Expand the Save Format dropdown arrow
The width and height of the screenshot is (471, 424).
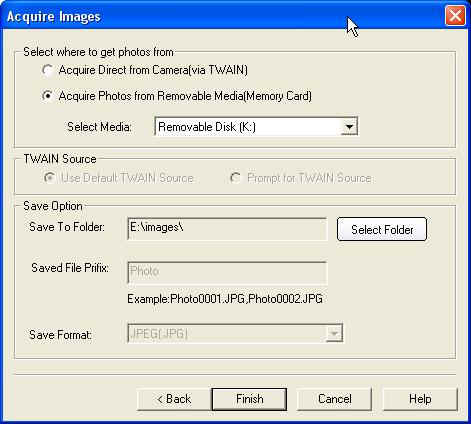coord(334,333)
